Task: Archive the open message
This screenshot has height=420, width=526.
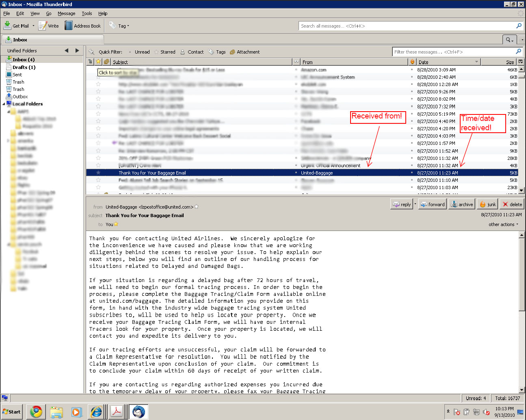Action: (462, 204)
